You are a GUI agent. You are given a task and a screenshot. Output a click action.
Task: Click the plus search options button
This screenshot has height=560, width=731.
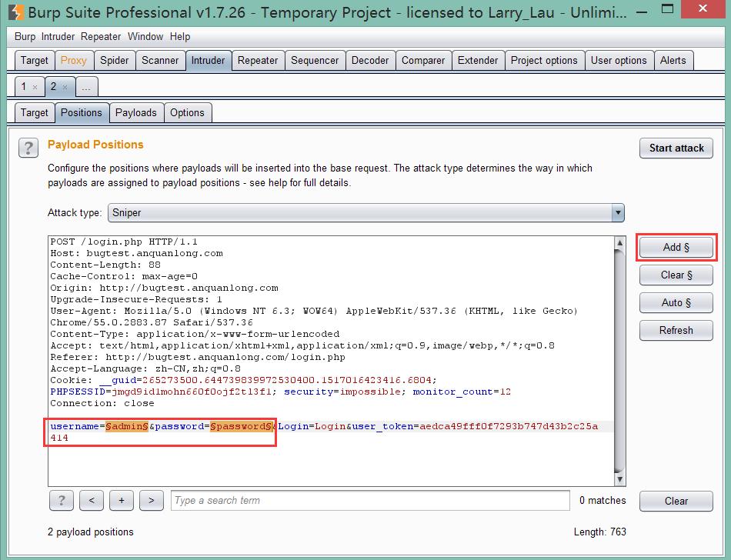[x=122, y=500]
